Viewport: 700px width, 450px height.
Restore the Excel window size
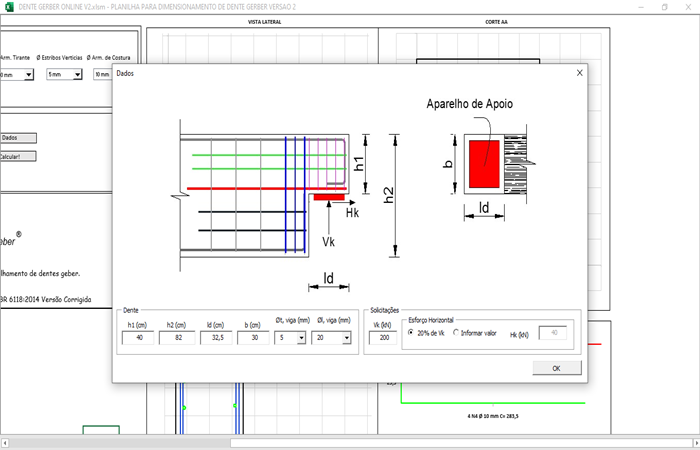(x=664, y=6)
